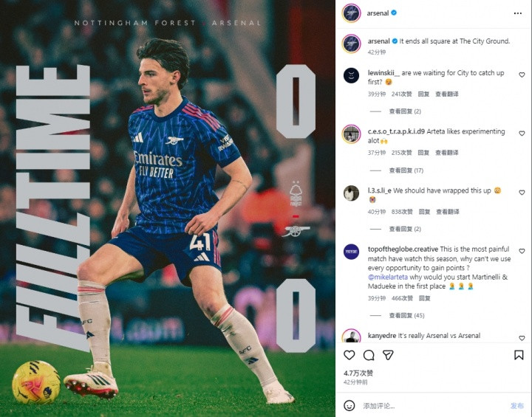The image size is (532, 417).
Task: Expand 2 replies under lewinskii__ comment
Action: click(x=405, y=111)
